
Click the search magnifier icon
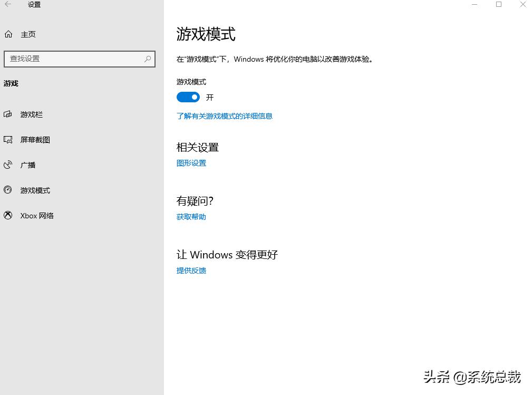(148, 59)
